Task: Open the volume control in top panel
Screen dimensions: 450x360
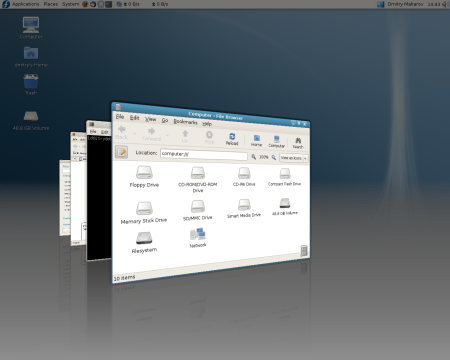Action: point(445,4)
